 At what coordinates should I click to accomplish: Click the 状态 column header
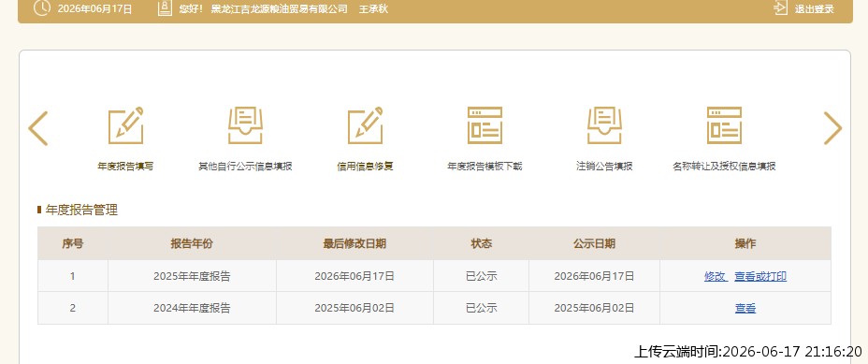point(481,243)
